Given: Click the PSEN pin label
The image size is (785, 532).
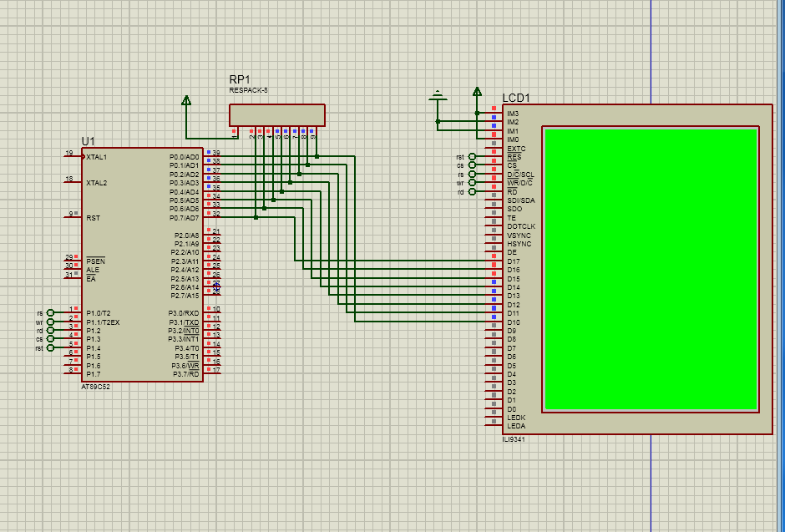Looking at the screenshot, I should (96, 261).
